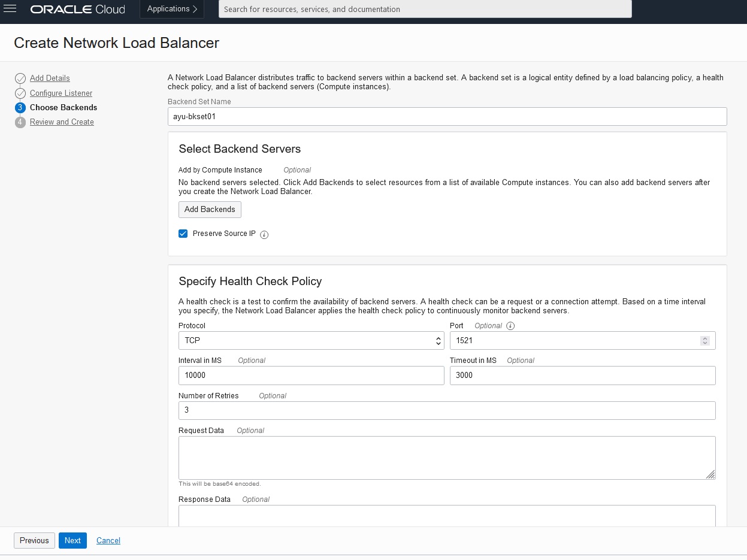Screen dimensions: 747x560
Task: Open the Protocol dropdown showing TCP
Action: [311, 340]
